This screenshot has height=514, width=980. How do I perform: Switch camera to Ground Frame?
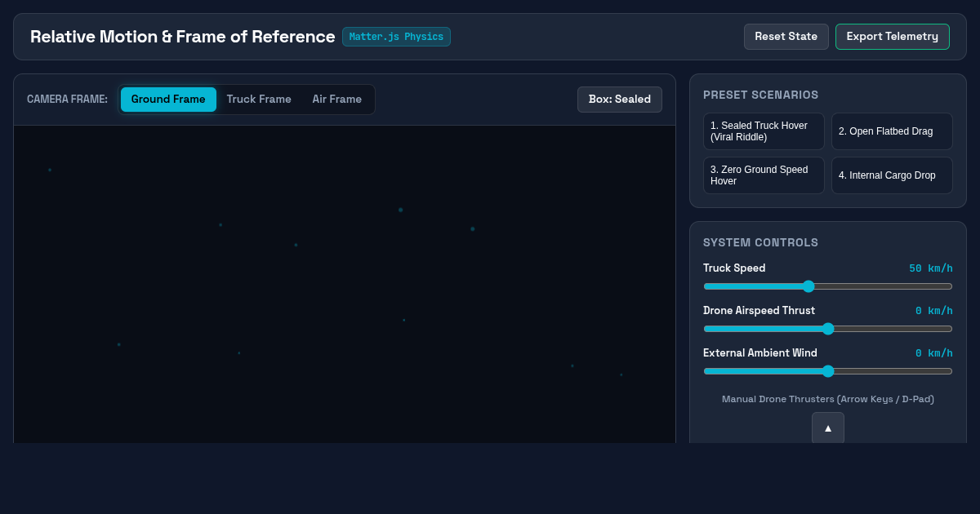click(168, 100)
